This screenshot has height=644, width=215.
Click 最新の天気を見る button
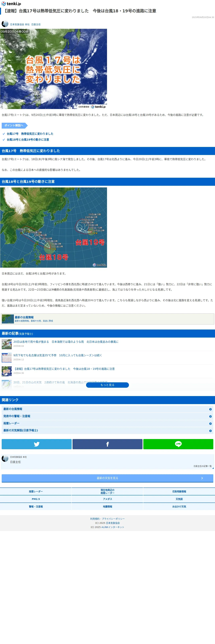point(107,478)
